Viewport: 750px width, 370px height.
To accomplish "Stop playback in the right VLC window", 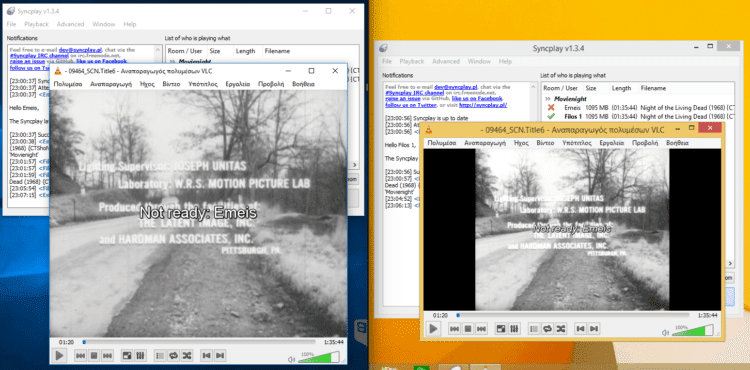I will pos(468,328).
